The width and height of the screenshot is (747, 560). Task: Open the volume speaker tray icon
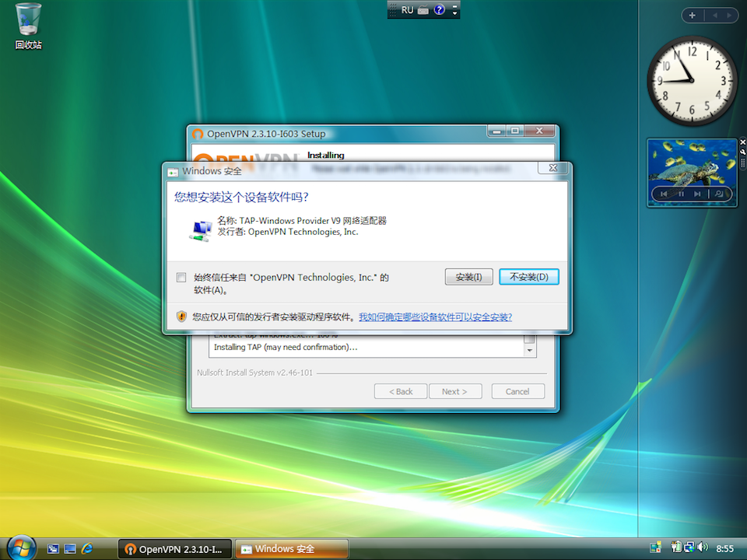703,548
